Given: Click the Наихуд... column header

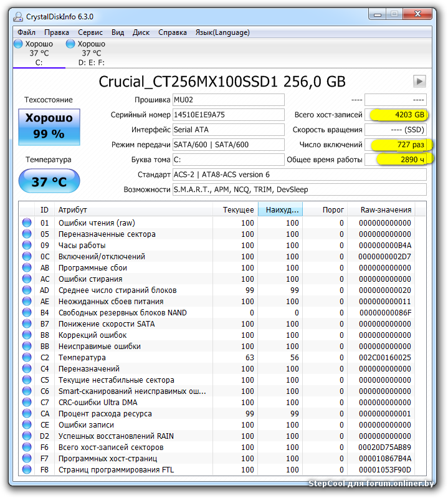Looking at the screenshot, I should click(x=282, y=210).
